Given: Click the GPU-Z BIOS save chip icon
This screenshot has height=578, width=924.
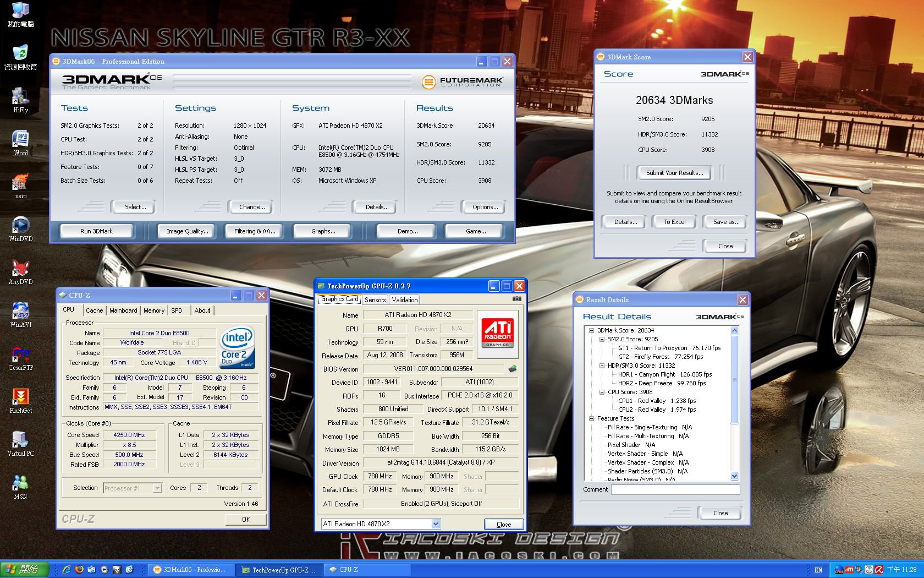Looking at the screenshot, I should [513, 369].
